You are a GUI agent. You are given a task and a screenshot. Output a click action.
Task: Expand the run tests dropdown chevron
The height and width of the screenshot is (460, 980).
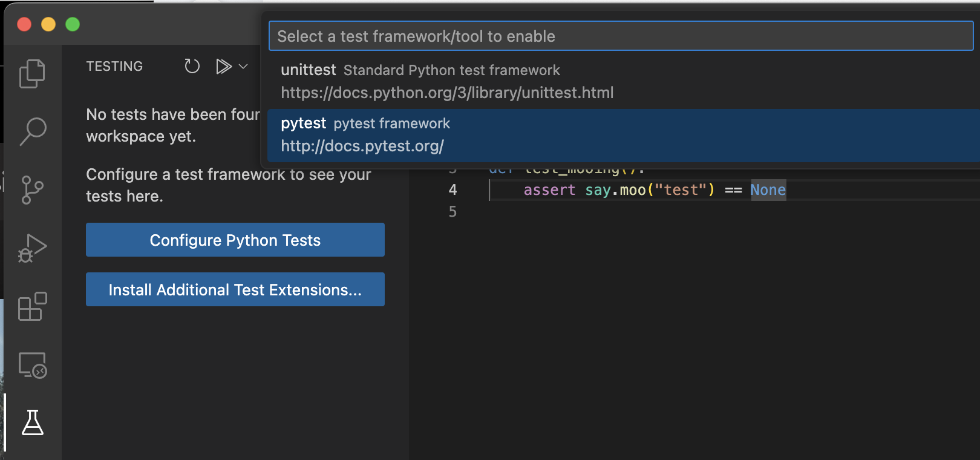point(243,66)
